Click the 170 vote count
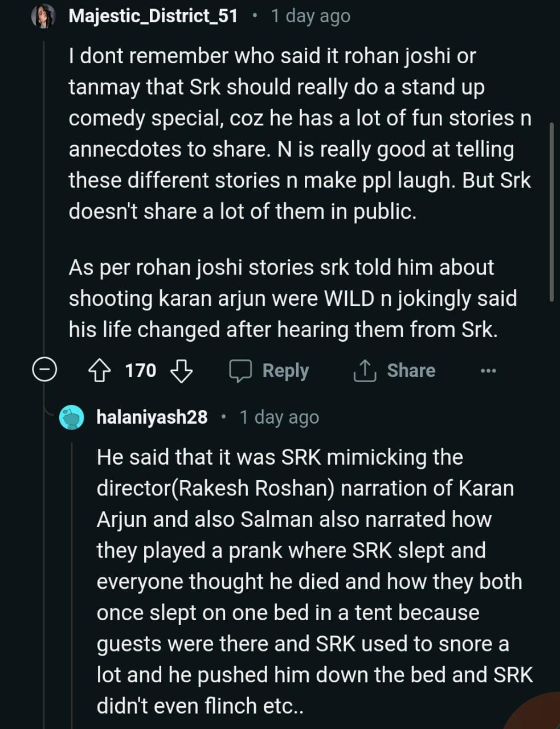This screenshot has height=729, width=560. click(140, 371)
